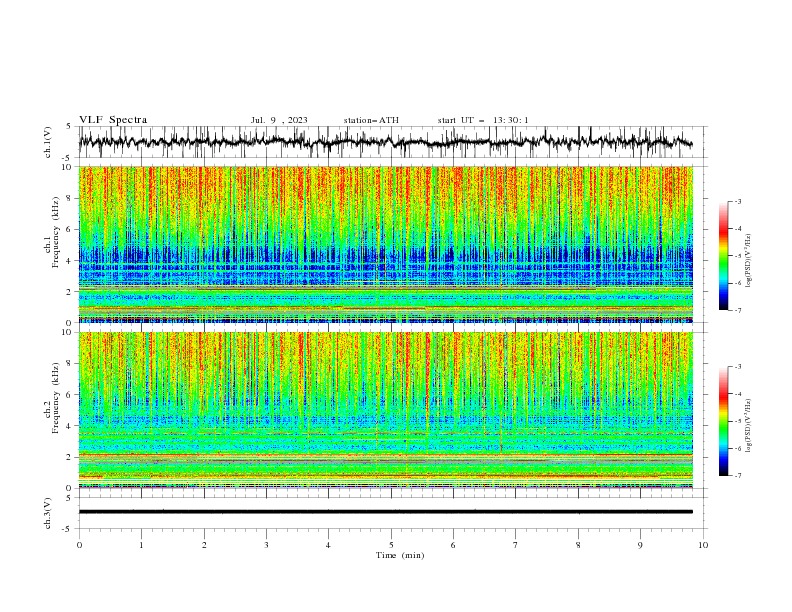Image resolution: width=792 pixels, height=612 pixels.
Task: Click the "5" tick on the ch.1(V) axis
Action: [70, 126]
